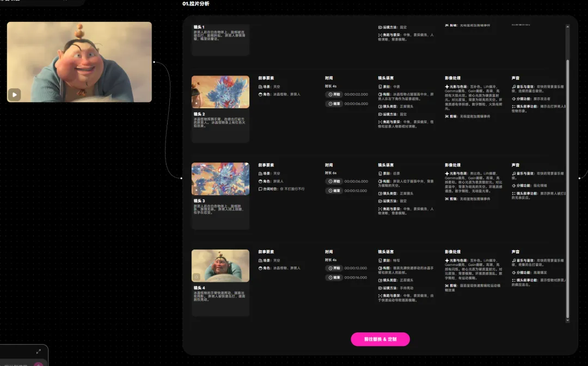Click 开始 time button for 镜头 2

[334, 95]
